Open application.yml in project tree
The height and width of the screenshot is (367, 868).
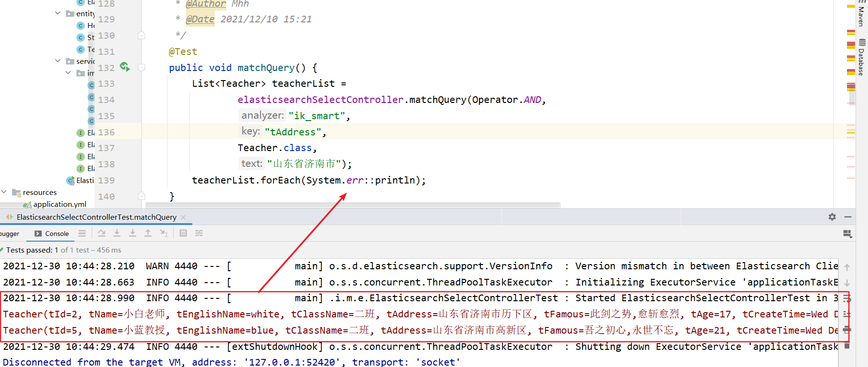[x=60, y=204]
